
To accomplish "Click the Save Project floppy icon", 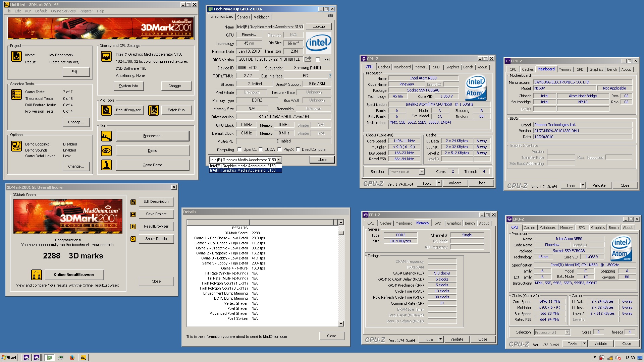I will coord(133,214).
